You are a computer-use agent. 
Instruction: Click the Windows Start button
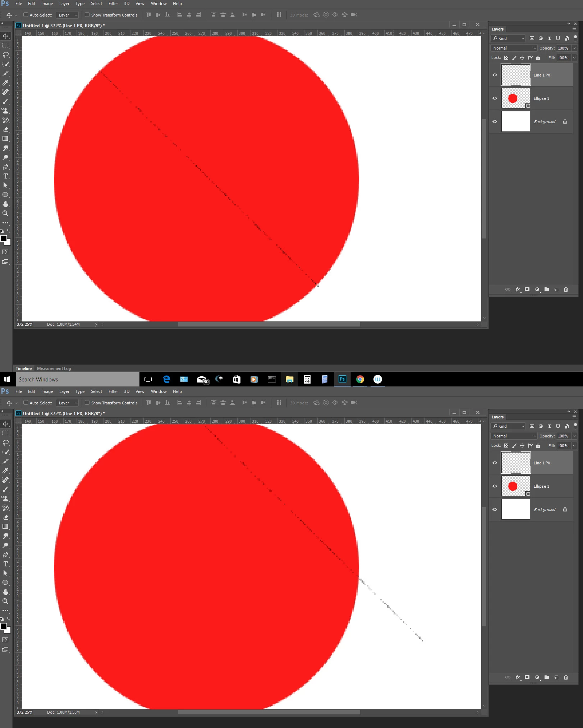click(x=7, y=379)
